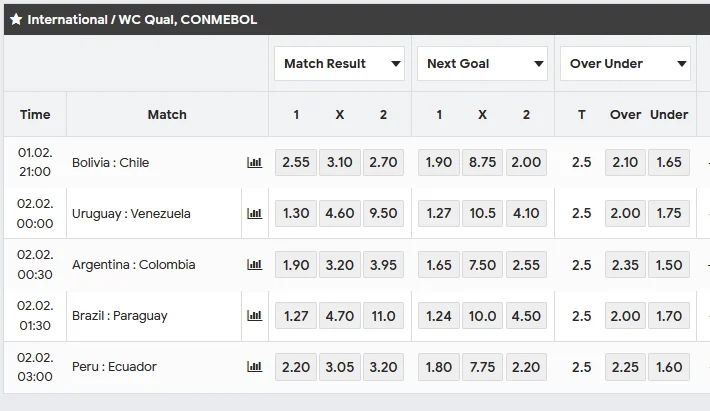
Task: Expand the Over Under dropdown
Action: [x=625, y=64]
